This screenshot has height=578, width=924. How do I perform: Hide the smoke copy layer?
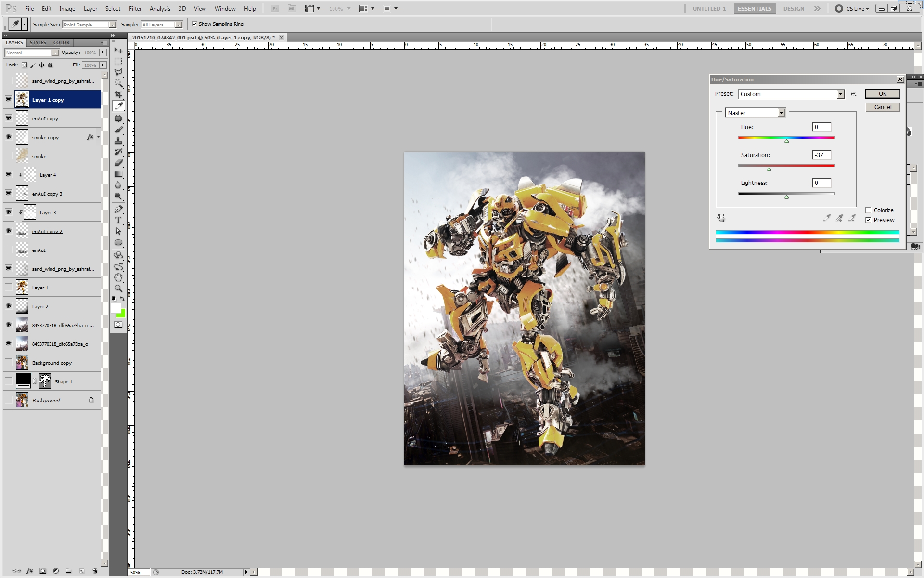(x=8, y=137)
